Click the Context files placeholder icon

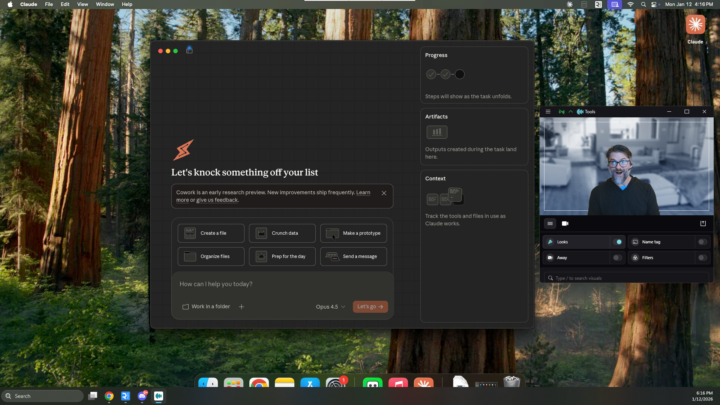[x=444, y=196]
